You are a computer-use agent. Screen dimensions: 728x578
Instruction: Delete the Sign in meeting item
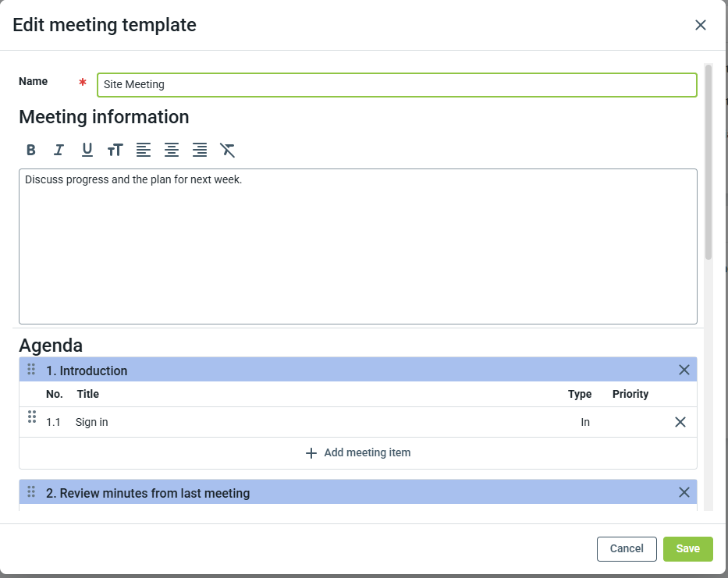680,422
